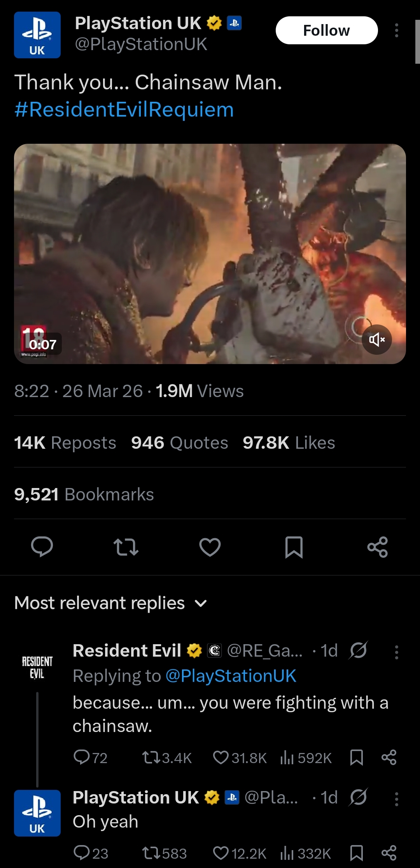The image size is (420, 868).
Task: Follow the PlayStation UK account
Action: [327, 30]
